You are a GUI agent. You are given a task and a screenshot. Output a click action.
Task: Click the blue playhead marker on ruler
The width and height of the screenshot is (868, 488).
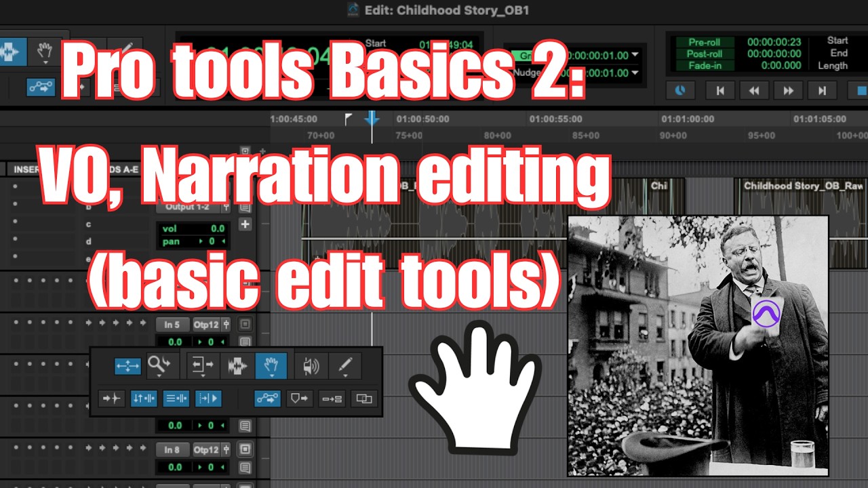[x=372, y=119]
